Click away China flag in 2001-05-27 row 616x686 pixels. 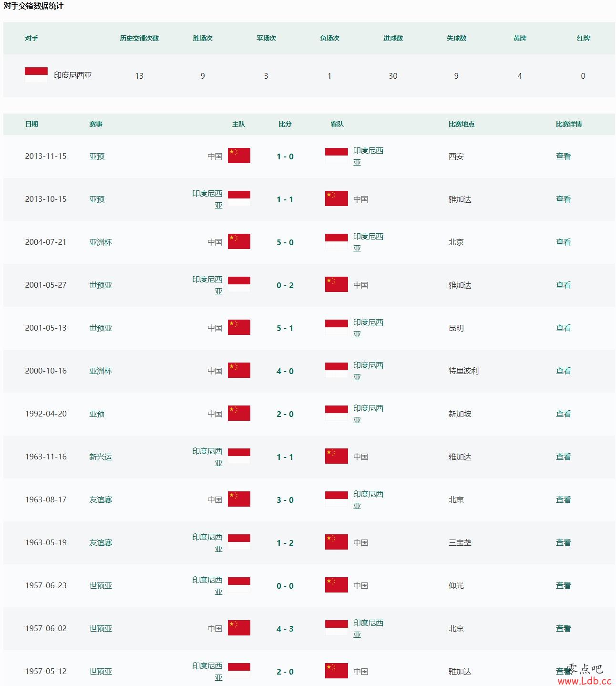click(337, 284)
